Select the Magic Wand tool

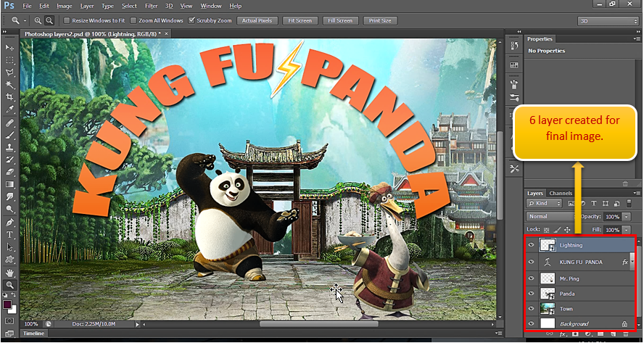(x=10, y=85)
